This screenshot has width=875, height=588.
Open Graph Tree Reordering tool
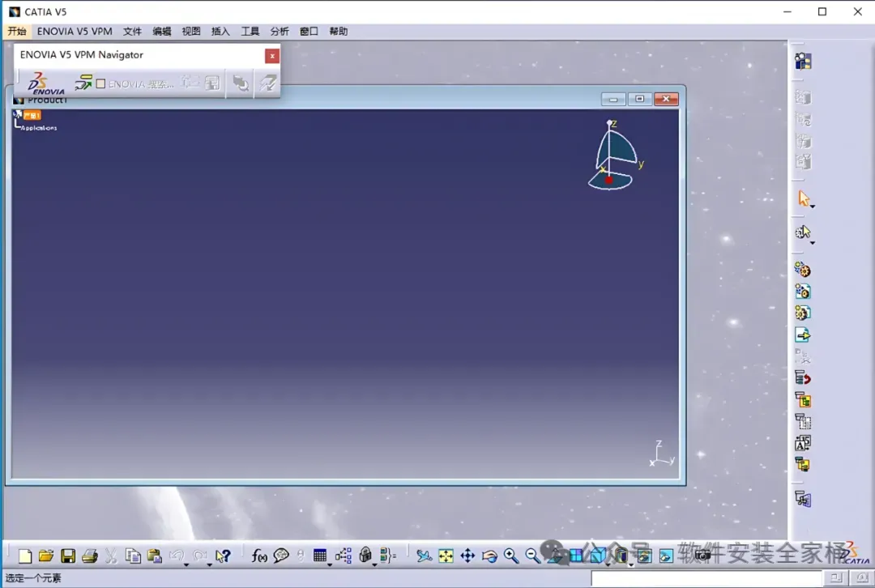(802, 399)
